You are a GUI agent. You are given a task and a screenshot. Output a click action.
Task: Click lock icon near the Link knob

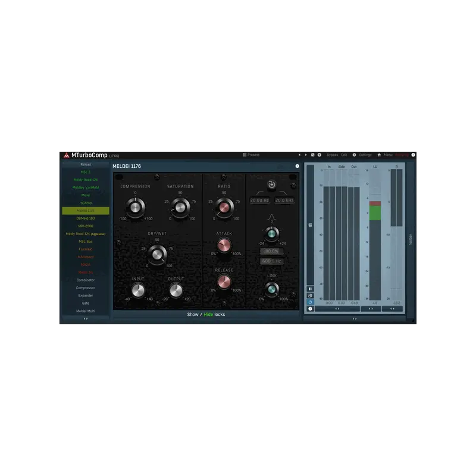pyautogui.click(x=293, y=294)
